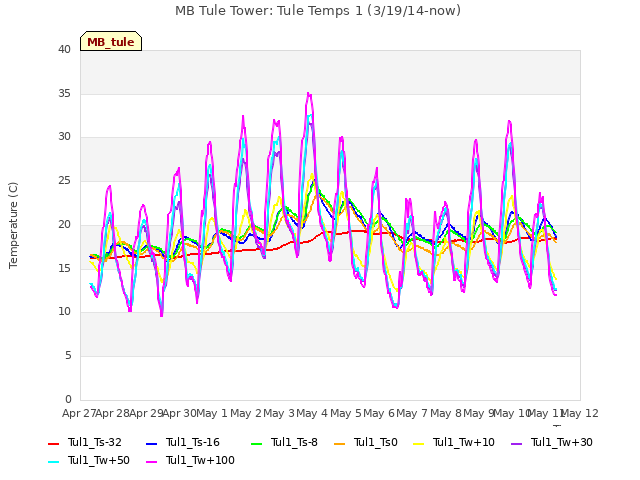640x480 pixels.
Task: Click the highest magenta peak near May 4
Action: tap(309, 94)
